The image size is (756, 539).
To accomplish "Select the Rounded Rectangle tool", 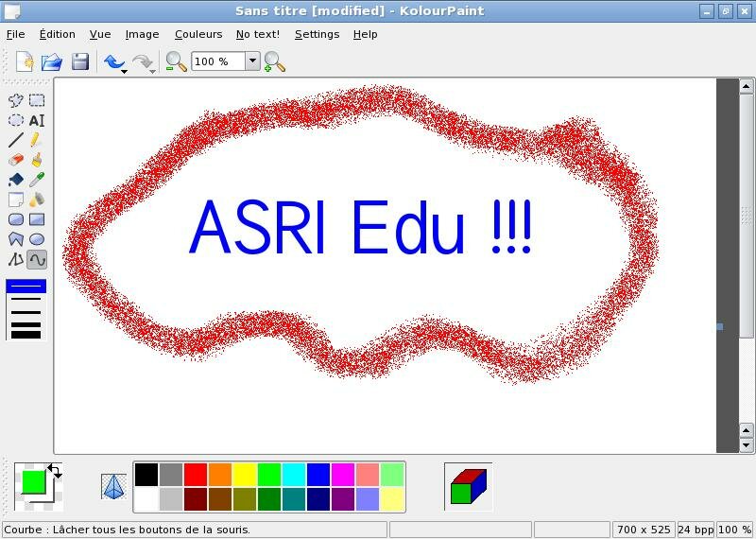I will tap(16, 219).
